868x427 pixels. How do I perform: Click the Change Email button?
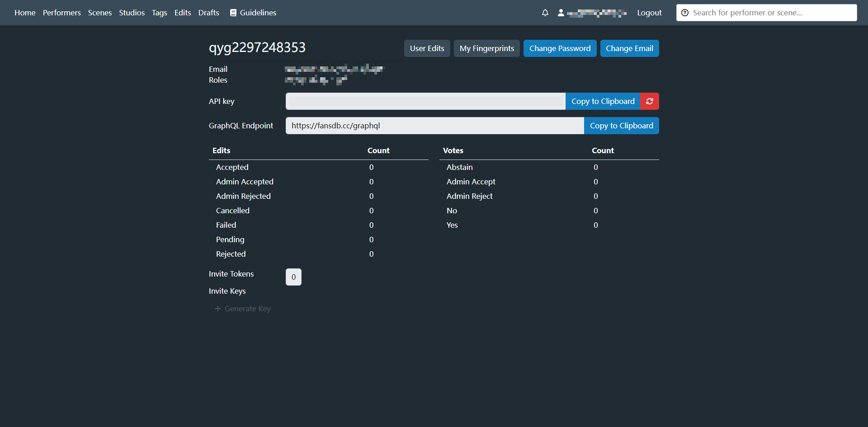pyautogui.click(x=629, y=48)
